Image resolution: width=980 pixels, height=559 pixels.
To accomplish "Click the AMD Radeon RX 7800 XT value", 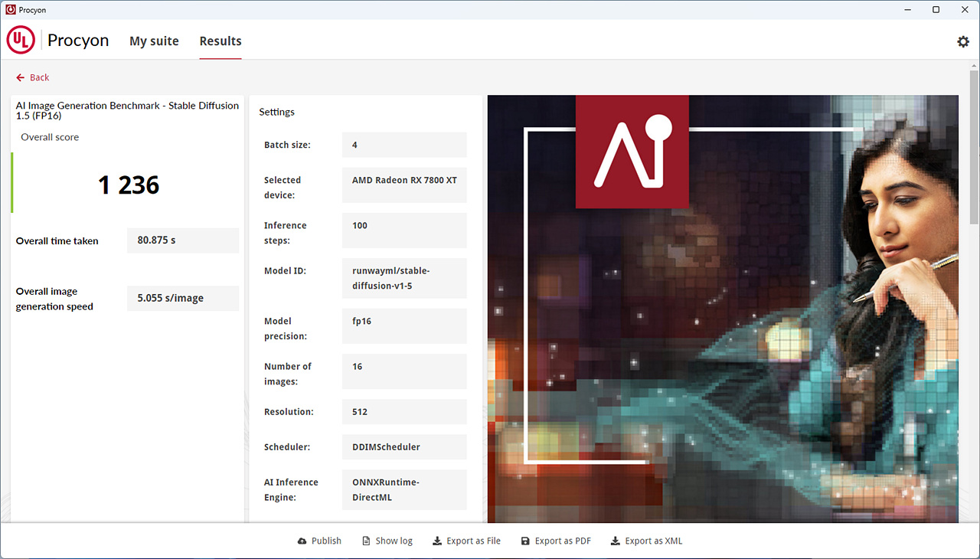I will tap(404, 185).
